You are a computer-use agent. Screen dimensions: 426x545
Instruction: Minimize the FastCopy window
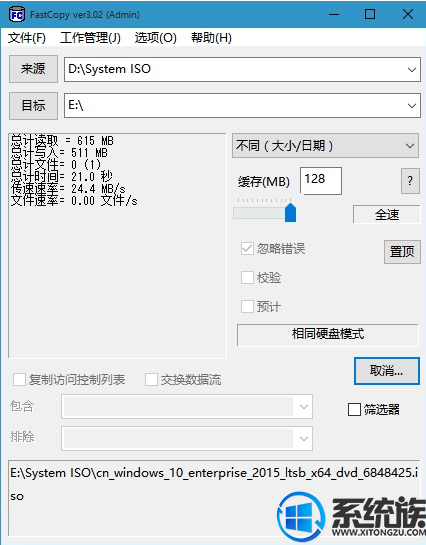[x=334, y=15]
